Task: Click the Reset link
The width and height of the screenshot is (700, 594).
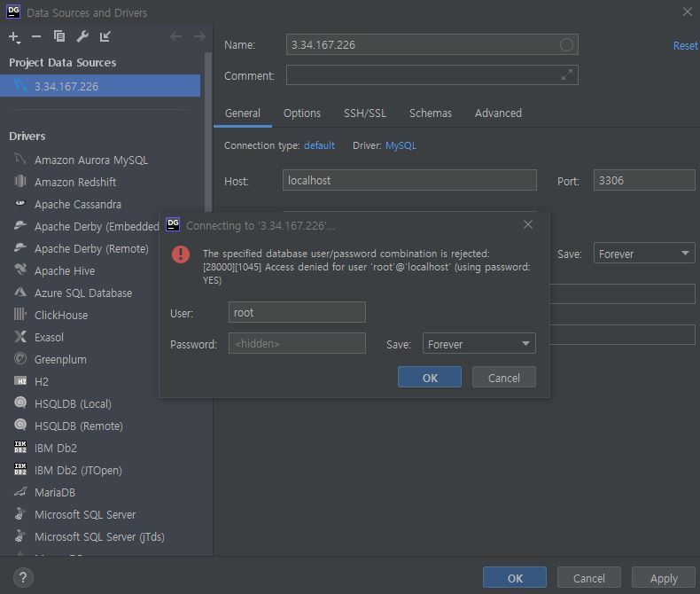Action: [x=685, y=45]
